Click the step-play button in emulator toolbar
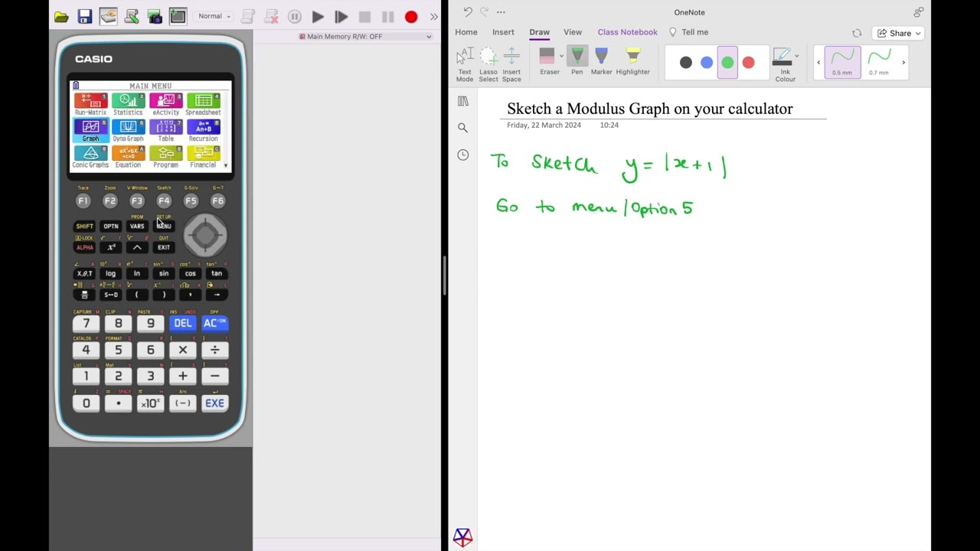 (341, 17)
